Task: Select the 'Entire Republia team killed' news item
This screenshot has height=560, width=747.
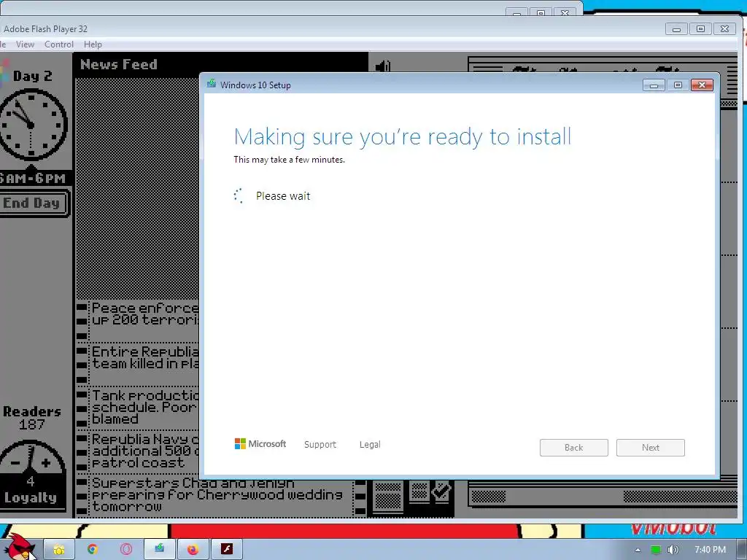Action: tap(138, 364)
